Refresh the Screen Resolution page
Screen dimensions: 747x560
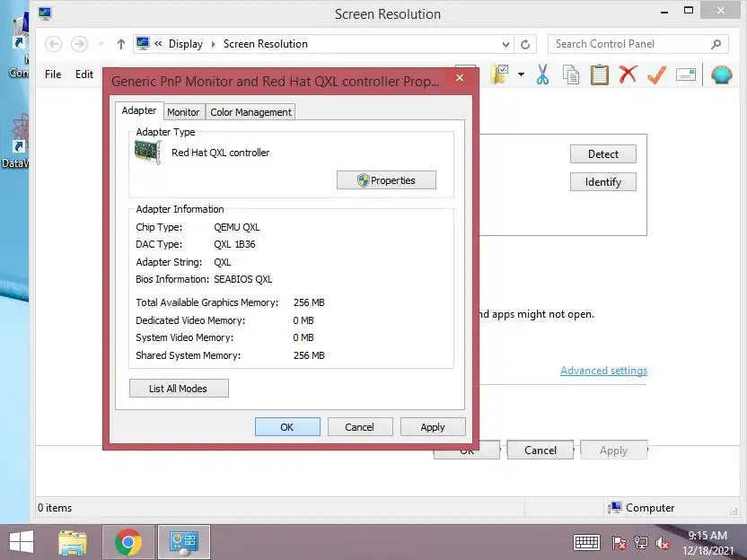pyautogui.click(x=525, y=44)
